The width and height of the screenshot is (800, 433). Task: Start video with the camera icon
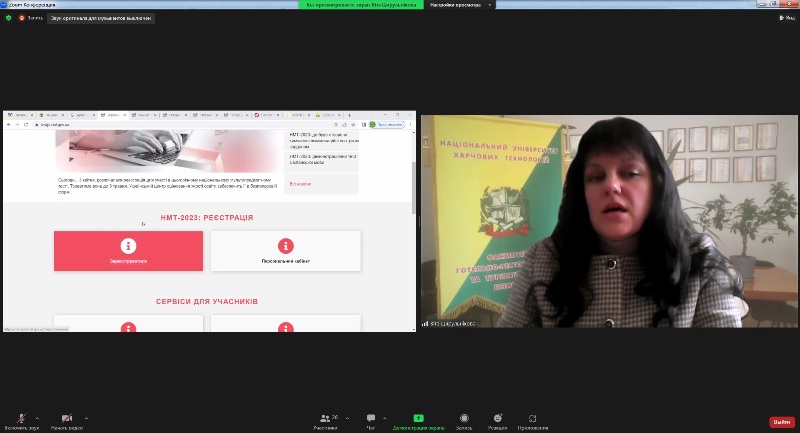pyautogui.click(x=67, y=421)
